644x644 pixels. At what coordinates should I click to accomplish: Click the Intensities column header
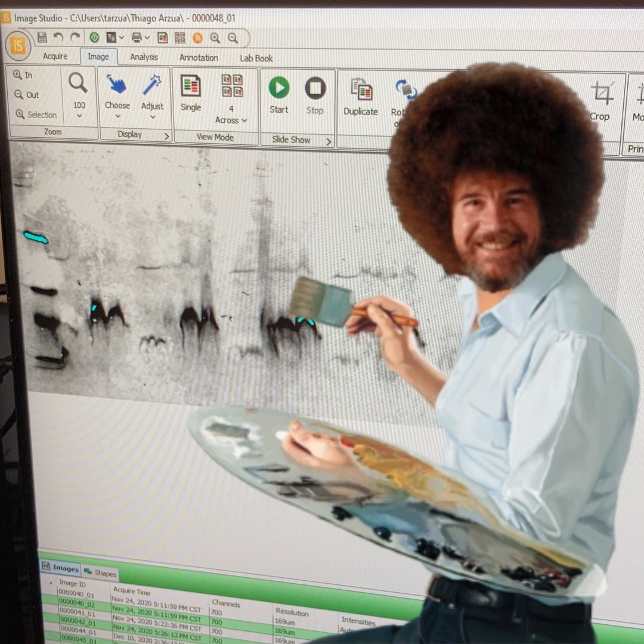pyautogui.click(x=358, y=621)
